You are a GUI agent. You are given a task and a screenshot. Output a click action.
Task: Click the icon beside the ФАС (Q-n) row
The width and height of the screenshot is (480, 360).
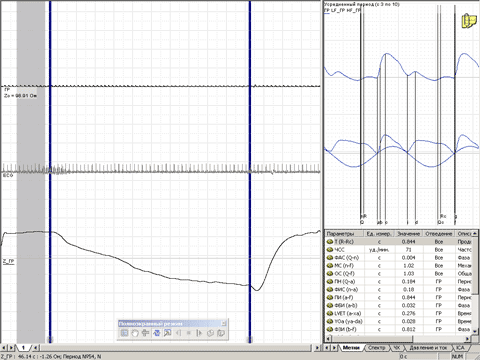pos(330,257)
